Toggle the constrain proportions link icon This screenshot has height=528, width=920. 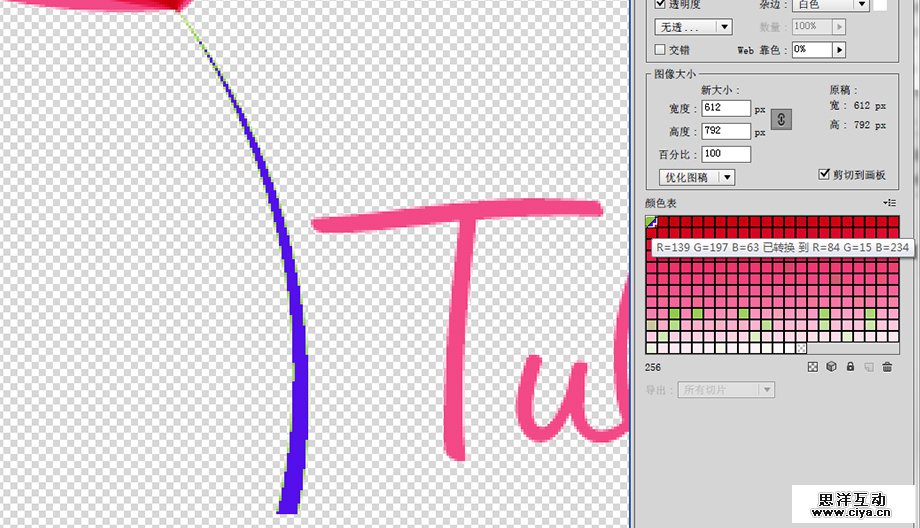(x=781, y=119)
